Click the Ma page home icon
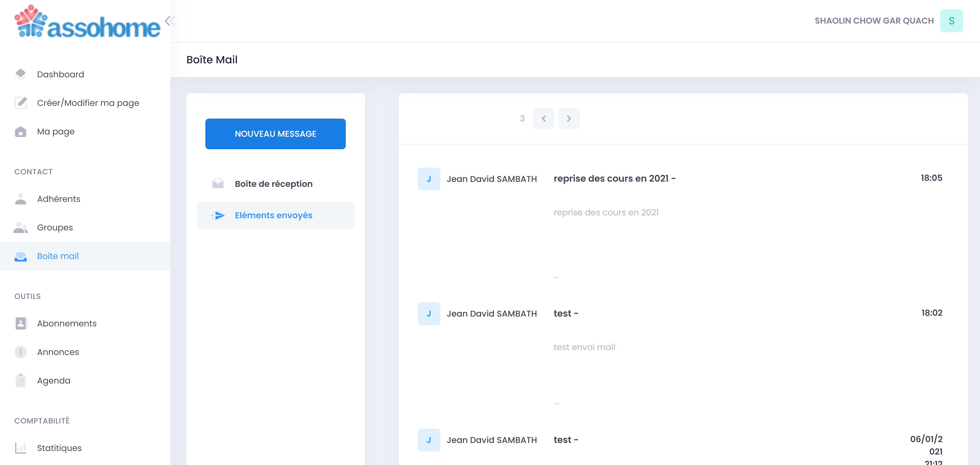Viewport: 980px width, 465px height. pyautogui.click(x=21, y=132)
